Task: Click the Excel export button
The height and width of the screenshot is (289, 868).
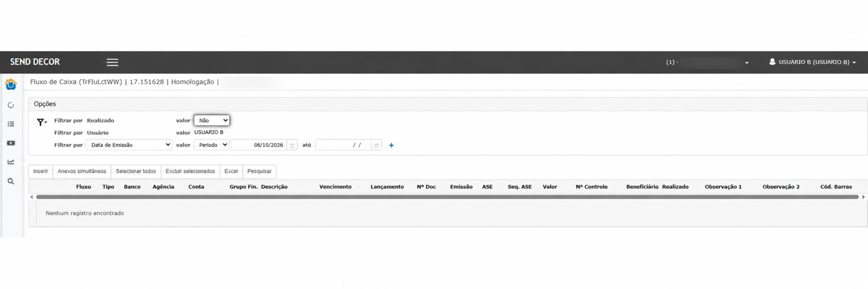Action: click(231, 171)
